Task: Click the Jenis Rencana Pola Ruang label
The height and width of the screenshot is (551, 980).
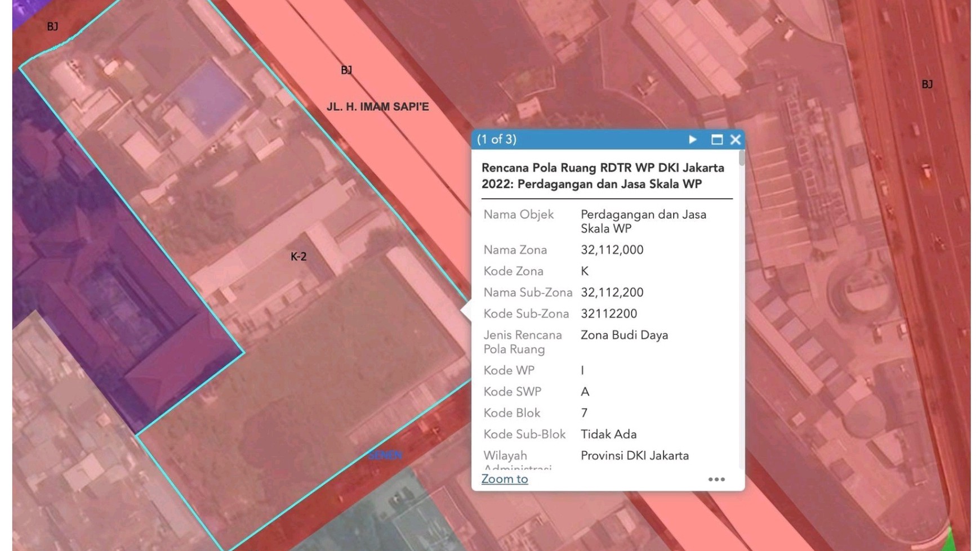Action: 523,342
